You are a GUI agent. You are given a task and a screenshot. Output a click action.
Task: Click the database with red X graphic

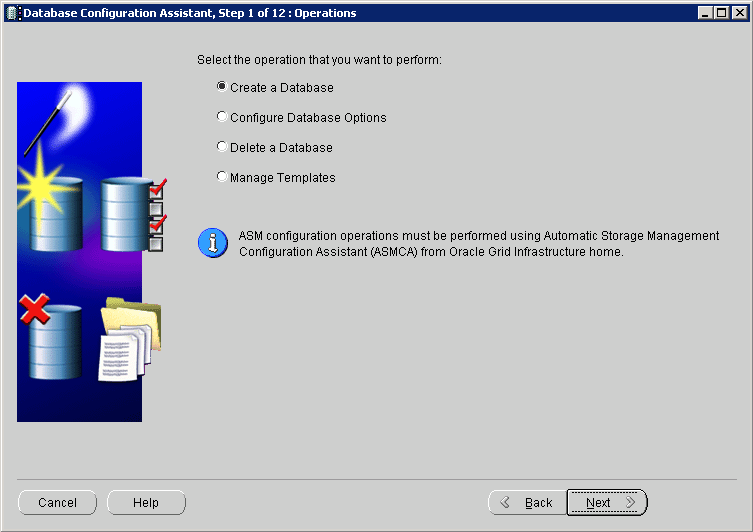pyautogui.click(x=51, y=337)
